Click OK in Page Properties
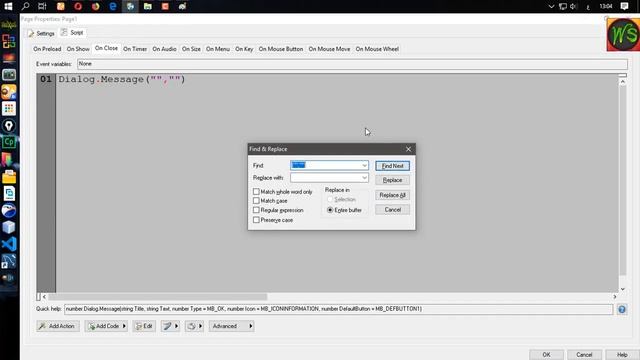The height and width of the screenshot is (360, 640). 546,354
